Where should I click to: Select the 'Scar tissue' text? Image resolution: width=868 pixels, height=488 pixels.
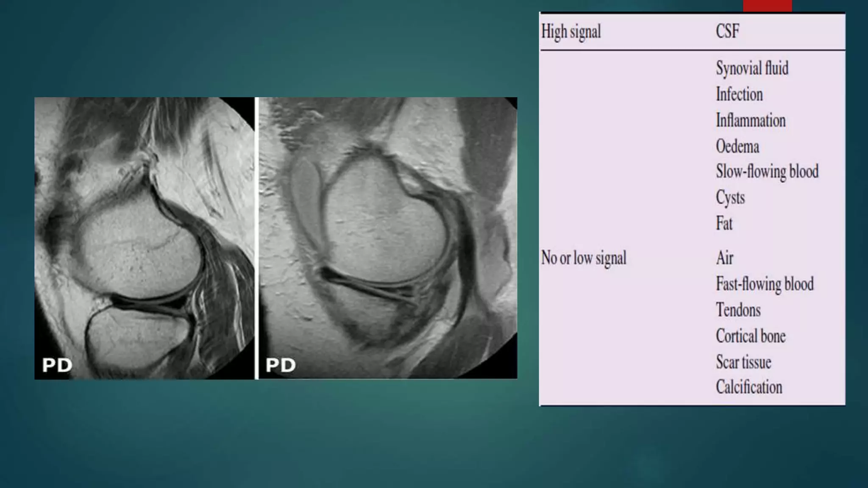743,362
